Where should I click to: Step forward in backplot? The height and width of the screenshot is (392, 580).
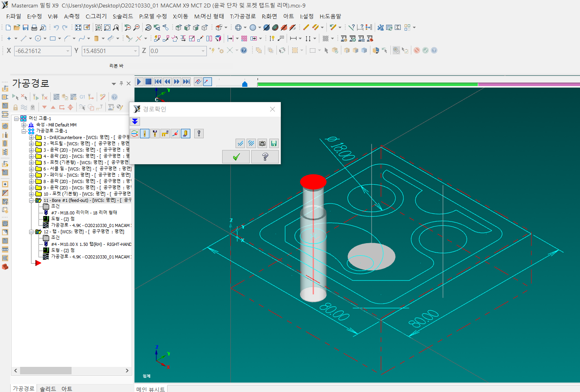click(x=177, y=82)
